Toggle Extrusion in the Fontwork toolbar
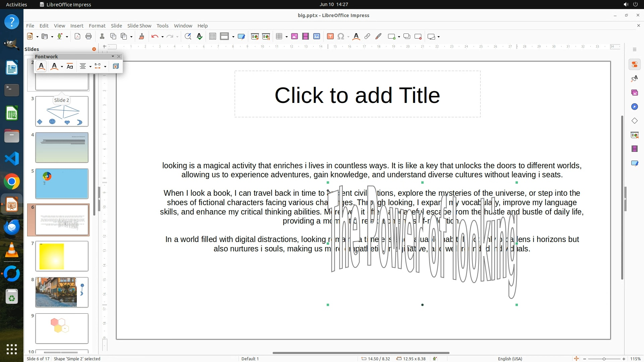 click(116, 66)
